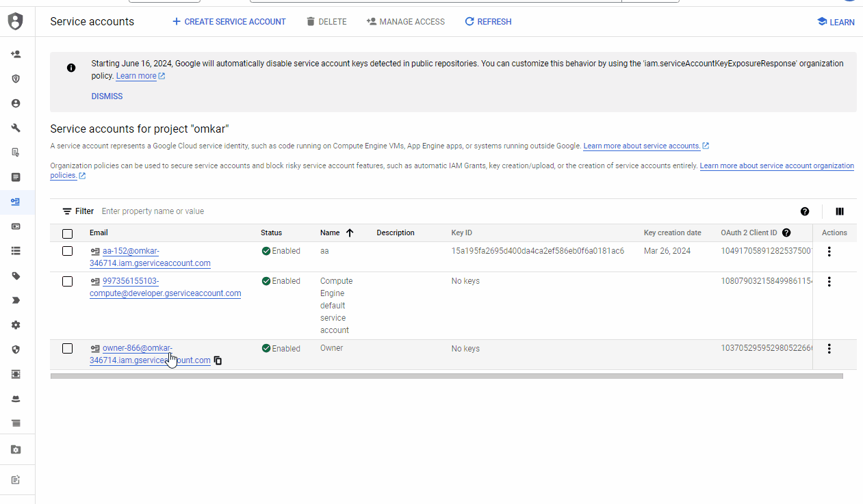
Task: Click the OAuth 2 Client ID help icon
Action: point(786,233)
